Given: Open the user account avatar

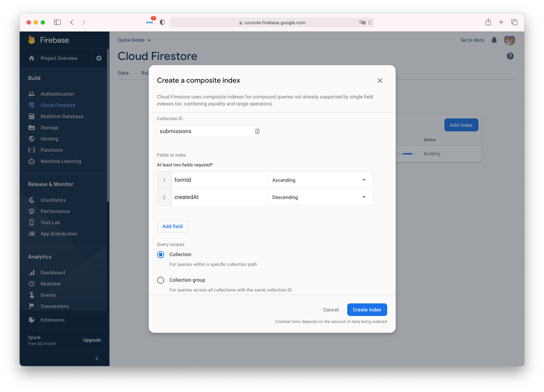Looking at the screenshot, I should (510, 40).
